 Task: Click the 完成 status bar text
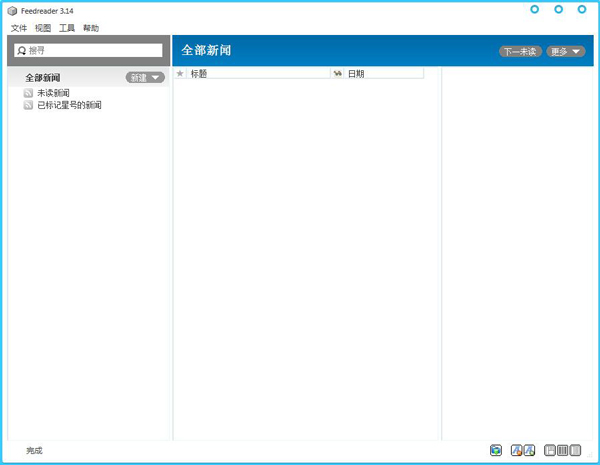34,450
